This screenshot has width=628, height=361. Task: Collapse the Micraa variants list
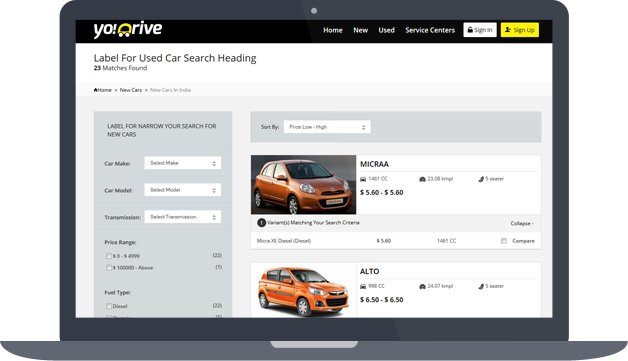click(x=522, y=224)
